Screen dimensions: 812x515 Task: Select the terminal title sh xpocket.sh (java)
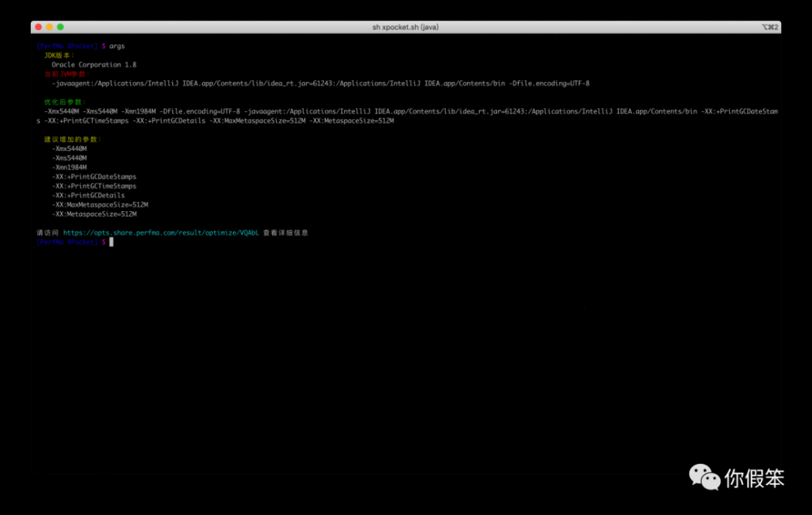coord(405,27)
